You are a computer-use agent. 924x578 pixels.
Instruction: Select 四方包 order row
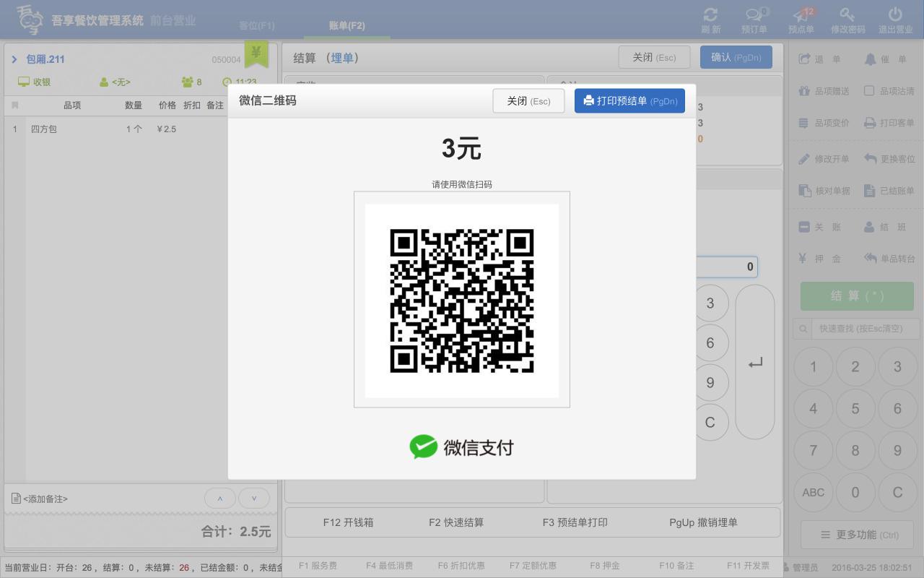coord(141,129)
